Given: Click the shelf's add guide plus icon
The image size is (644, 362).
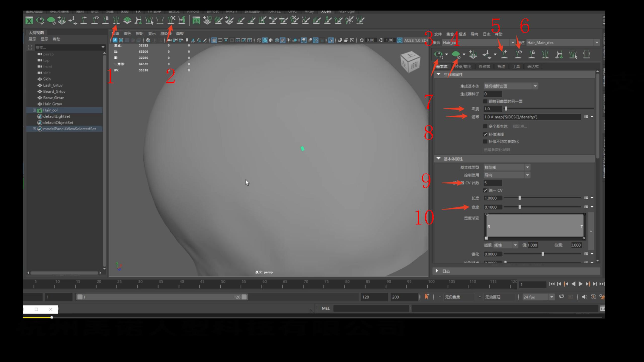Looking at the screenshot, I should pos(84,20).
